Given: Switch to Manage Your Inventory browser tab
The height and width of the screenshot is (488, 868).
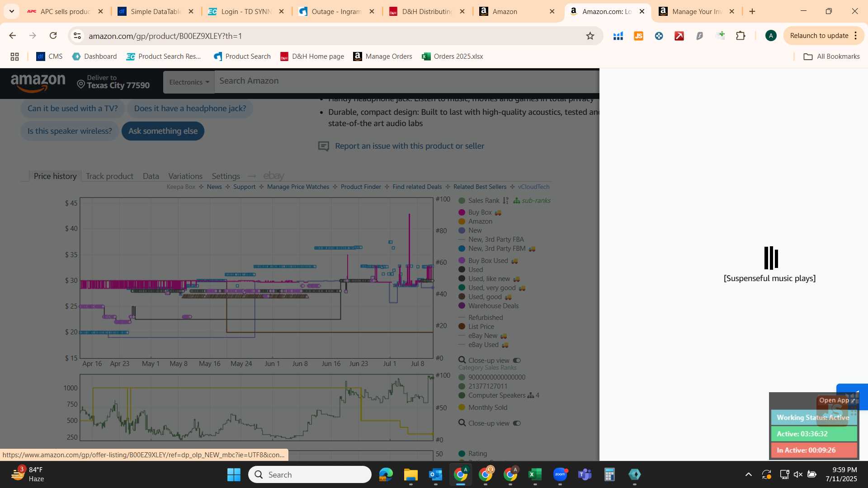Looking at the screenshot, I should pos(697,11).
